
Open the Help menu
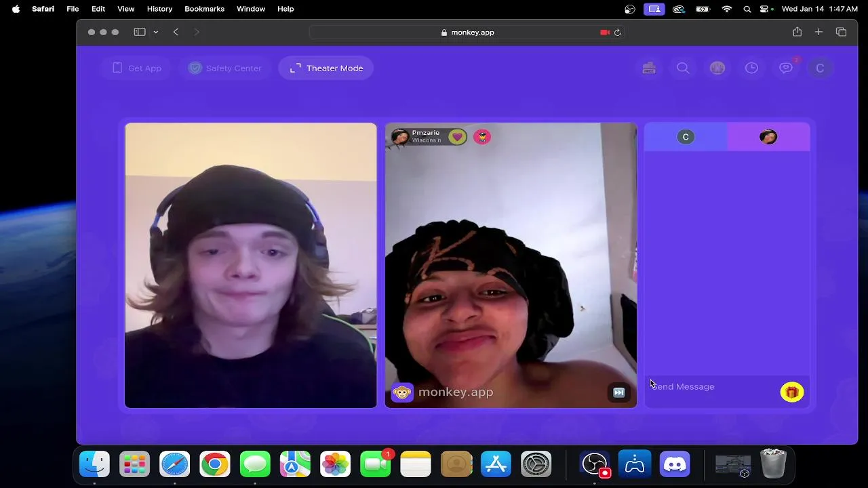285,9
